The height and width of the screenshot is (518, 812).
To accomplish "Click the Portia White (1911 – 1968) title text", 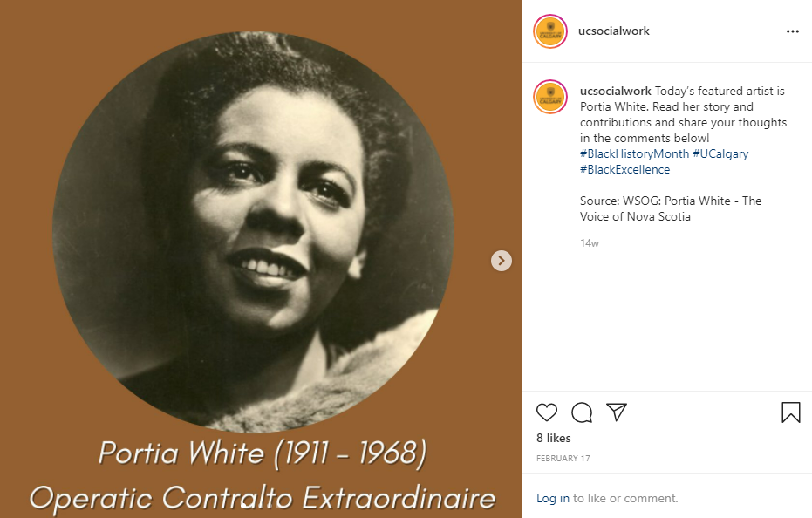I will point(263,453).
